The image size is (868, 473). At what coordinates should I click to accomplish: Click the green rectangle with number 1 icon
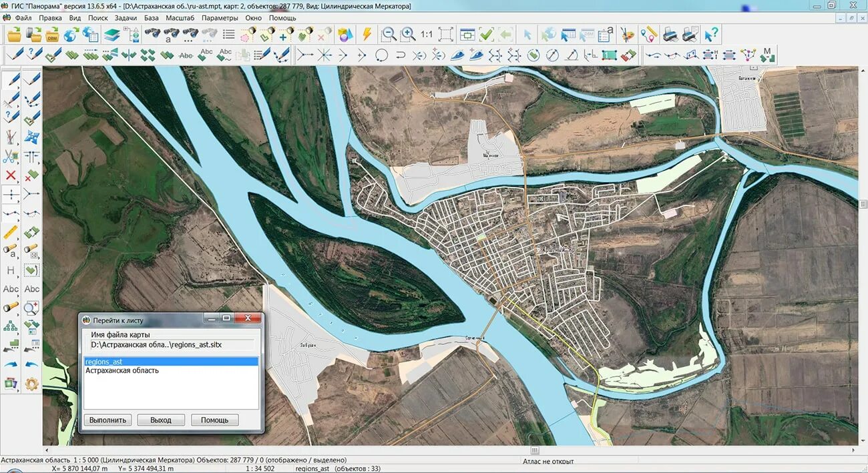coord(610,55)
